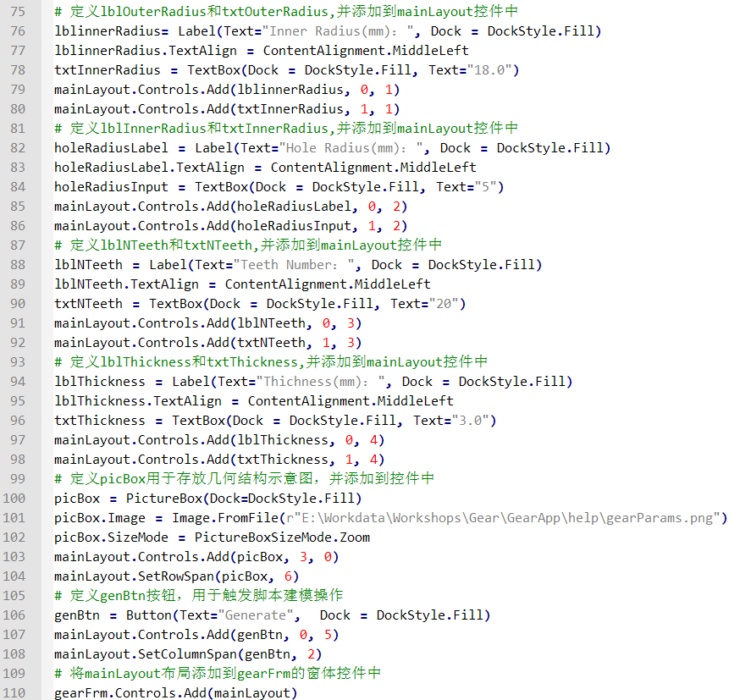Image resolution: width=740 pixels, height=700 pixels.
Task: Click the line adding txtThickness to mainLayout
Action: tap(219, 460)
